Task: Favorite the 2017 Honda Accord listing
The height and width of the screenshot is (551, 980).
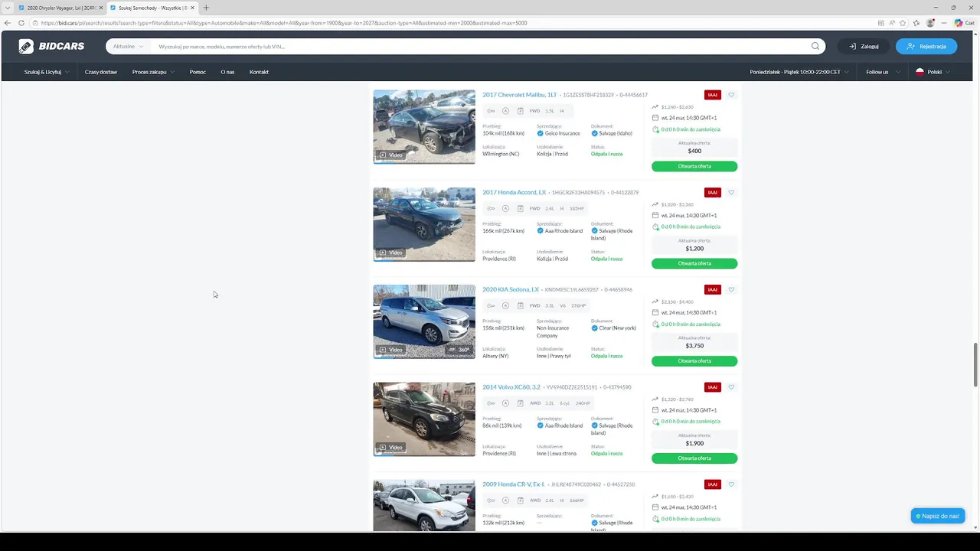Action: (731, 192)
